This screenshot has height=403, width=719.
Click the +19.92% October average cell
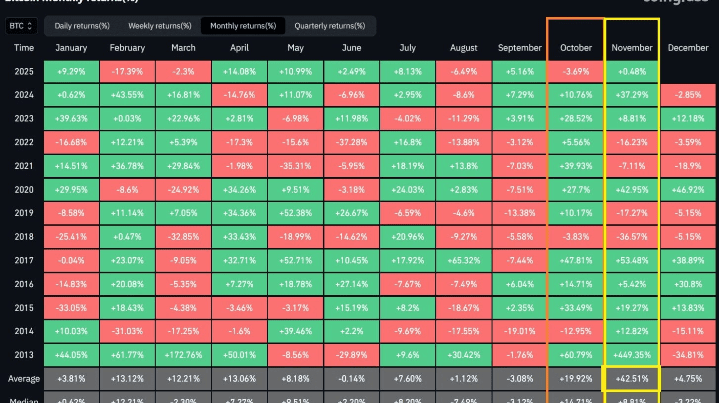pyautogui.click(x=576, y=379)
